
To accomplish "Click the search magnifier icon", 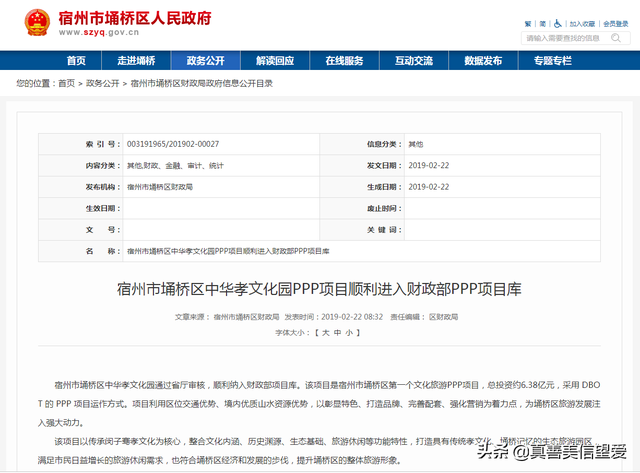I will coord(616,38).
